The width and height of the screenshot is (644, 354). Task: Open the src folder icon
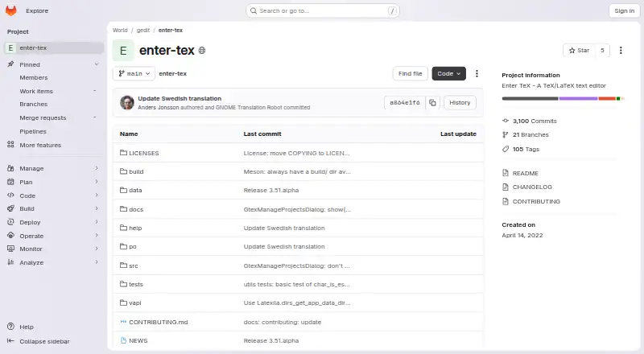(123, 265)
